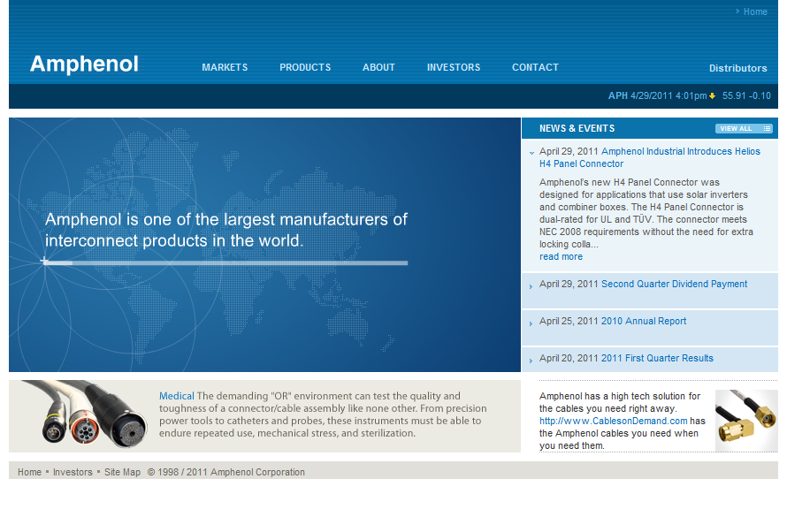
Task: Click the yellow down arrow stock indicator
Action: (712, 95)
